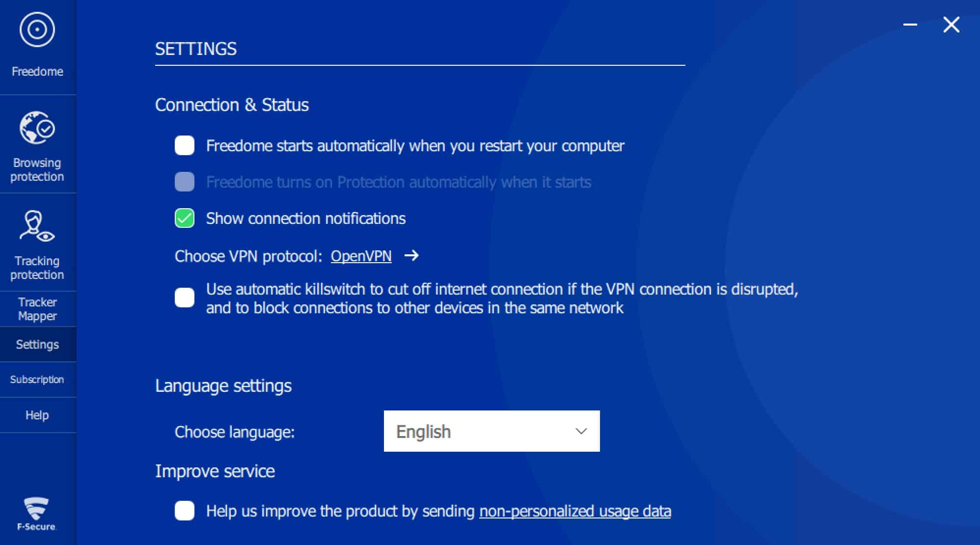Image resolution: width=980 pixels, height=545 pixels.
Task: Click the arrow next to OpenVPN
Action: (411, 255)
